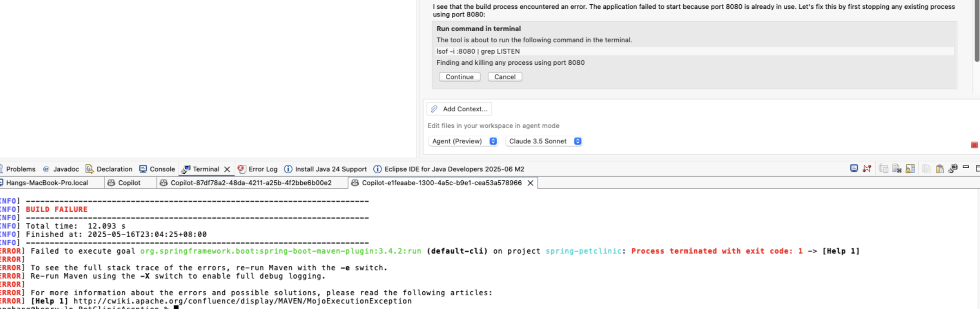The width and height of the screenshot is (980, 309).
Task: Select the Copilot terminal tab
Action: point(129,183)
